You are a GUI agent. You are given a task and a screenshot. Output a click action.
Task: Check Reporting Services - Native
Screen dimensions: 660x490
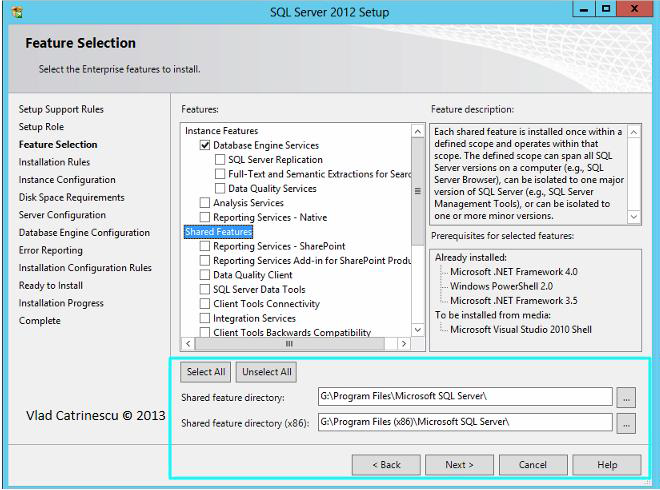click(205, 217)
